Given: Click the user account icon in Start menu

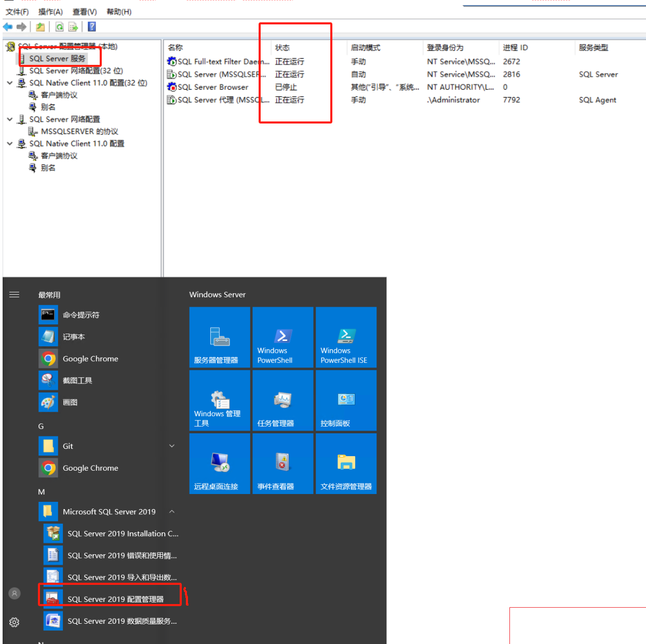Looking at the screenshot, I should coord(15,593).
